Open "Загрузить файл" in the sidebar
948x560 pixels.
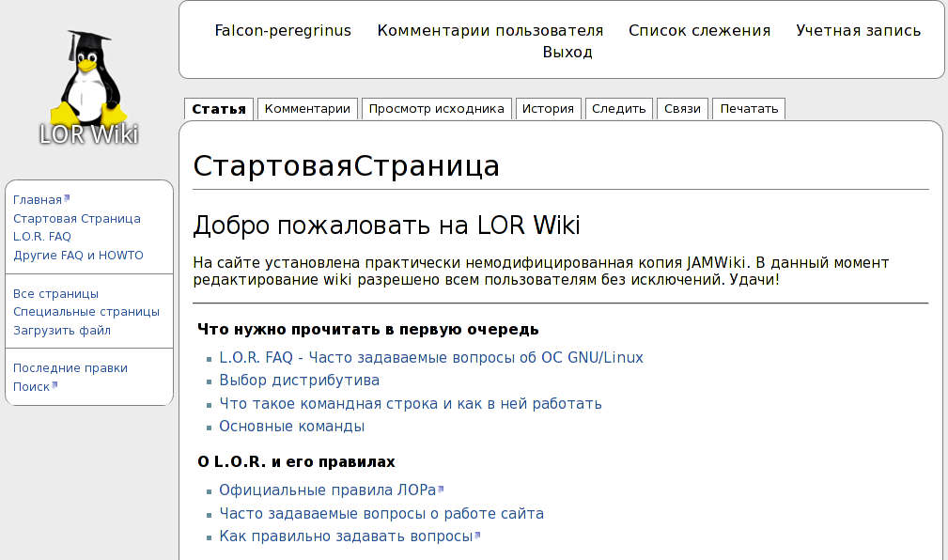(x=62, y=330)
